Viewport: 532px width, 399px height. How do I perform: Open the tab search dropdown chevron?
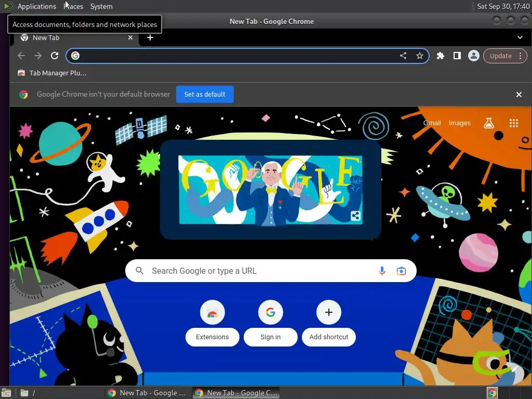click(520, 37)
